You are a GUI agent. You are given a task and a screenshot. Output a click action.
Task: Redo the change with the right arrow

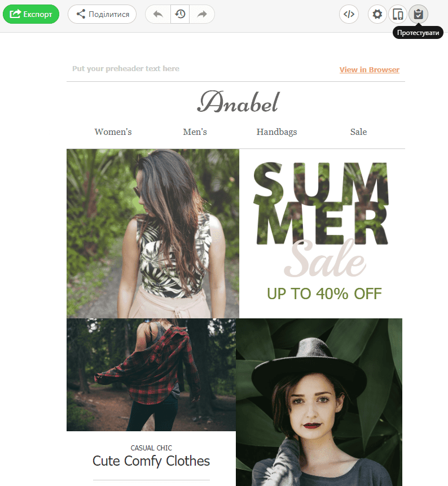point(202,14)
